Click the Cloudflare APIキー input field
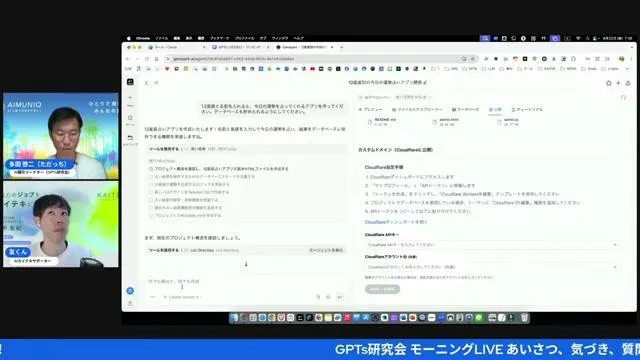Image resolution: width=640 pixels, height=360 pixels. pyautogui.click(x=492, y=245)
